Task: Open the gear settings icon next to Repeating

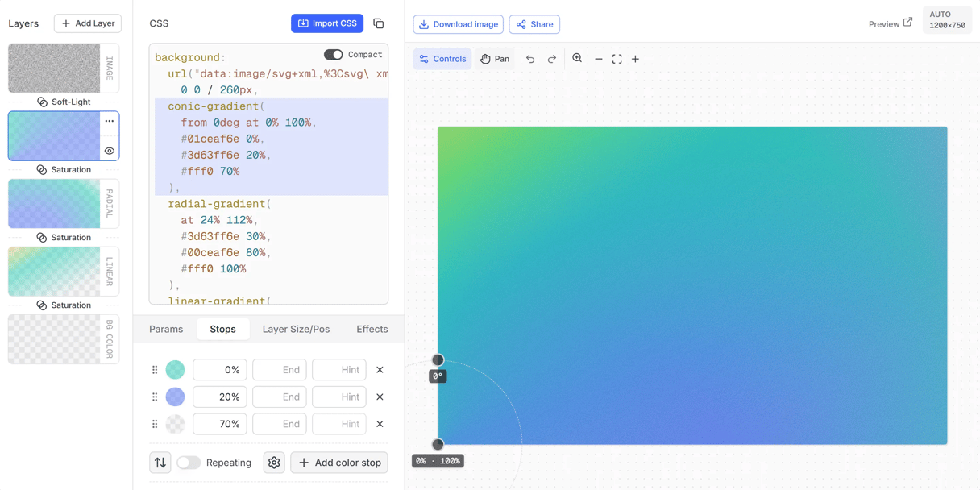Action: pyautogui.click(x=274, y=462)
